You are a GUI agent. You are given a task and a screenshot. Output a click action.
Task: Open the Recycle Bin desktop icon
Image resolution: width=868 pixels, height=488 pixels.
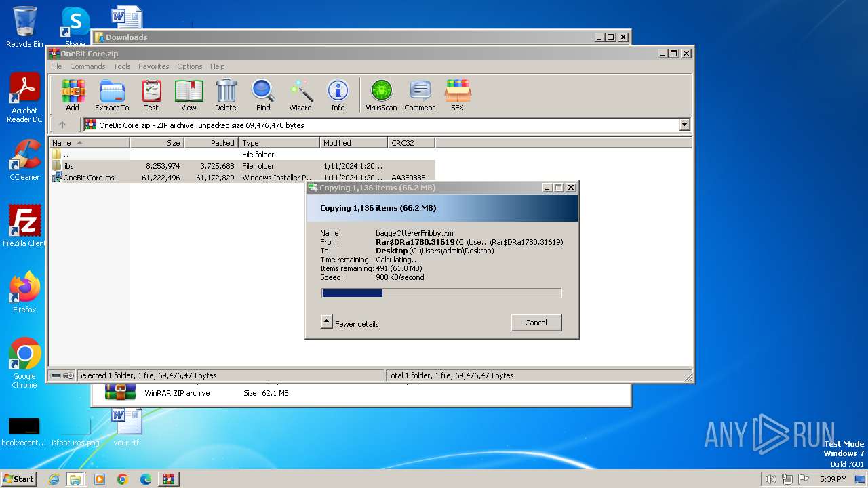tap(24, 27)
